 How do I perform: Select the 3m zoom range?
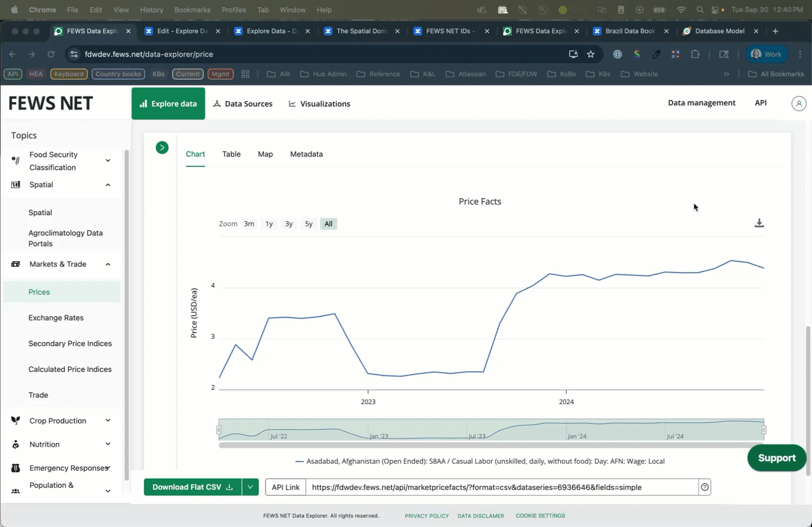(x=249, y=224)
